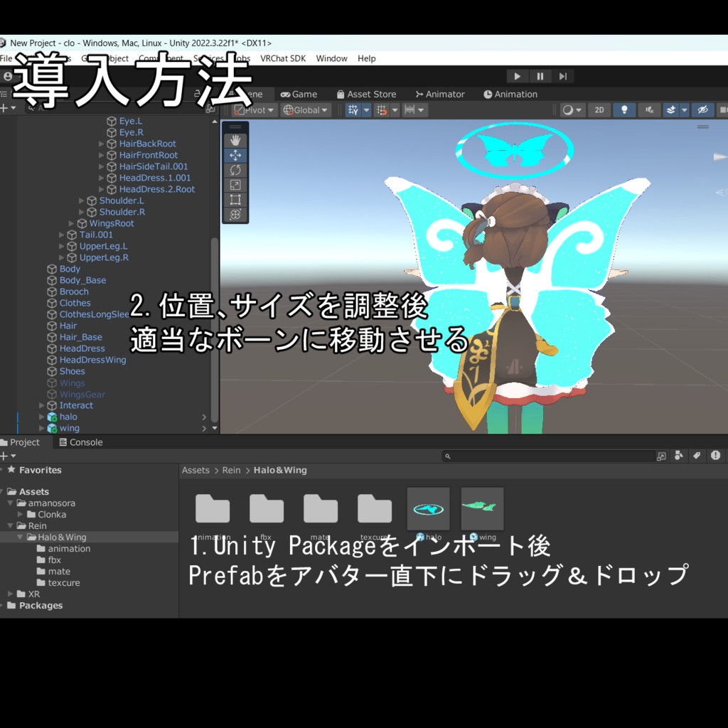Select the Hand view tool

(235, 140)
